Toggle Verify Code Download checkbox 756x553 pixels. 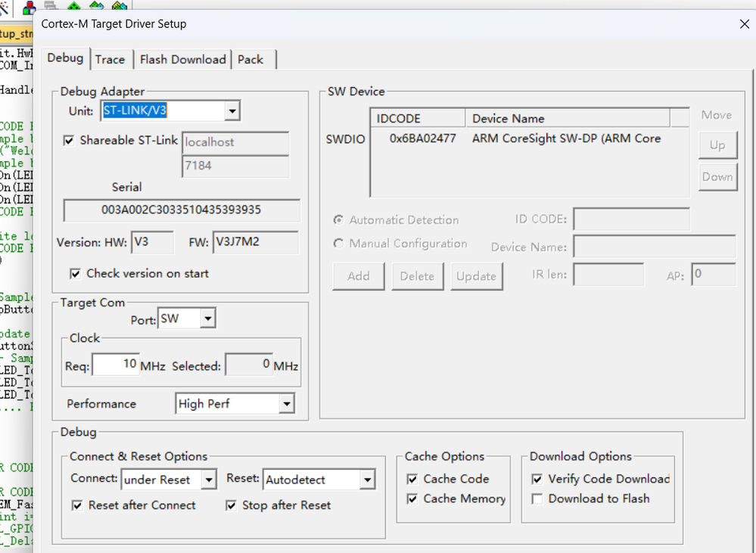coord(537,479)
